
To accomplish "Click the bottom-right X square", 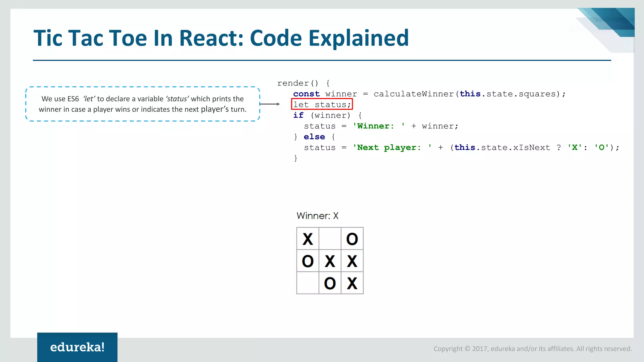I will coord(352,283).
